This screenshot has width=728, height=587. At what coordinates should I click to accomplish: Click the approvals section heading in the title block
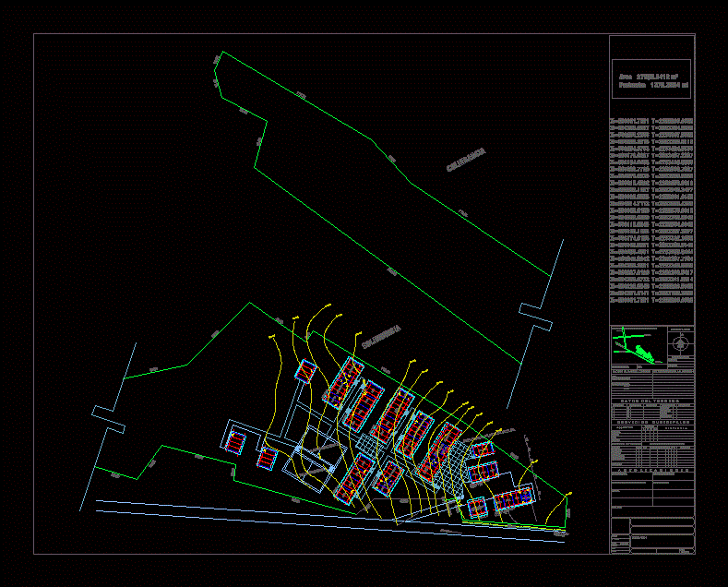651,470
